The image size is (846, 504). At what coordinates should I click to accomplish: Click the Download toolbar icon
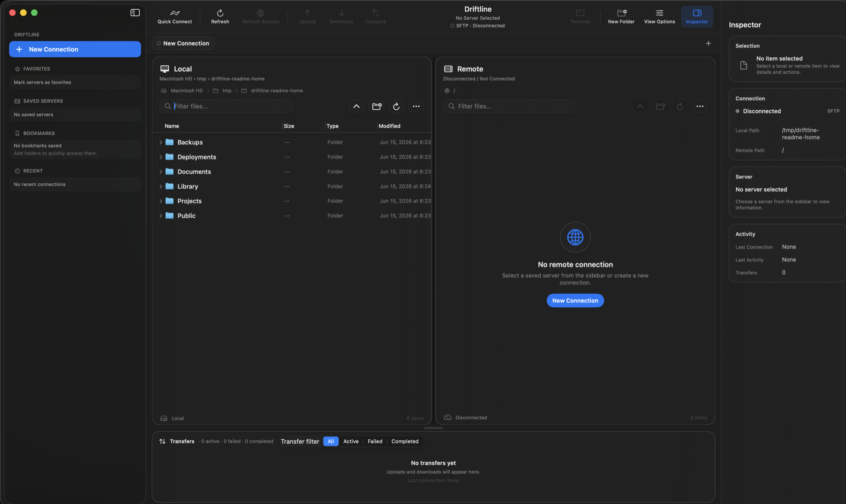341,17
